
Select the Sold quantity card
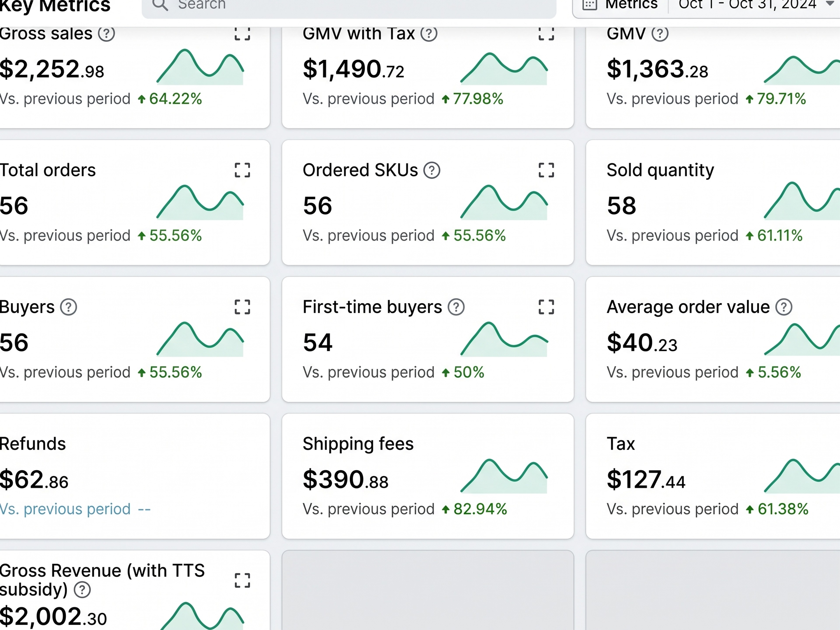pyautogui.click(x=713, y=203)
